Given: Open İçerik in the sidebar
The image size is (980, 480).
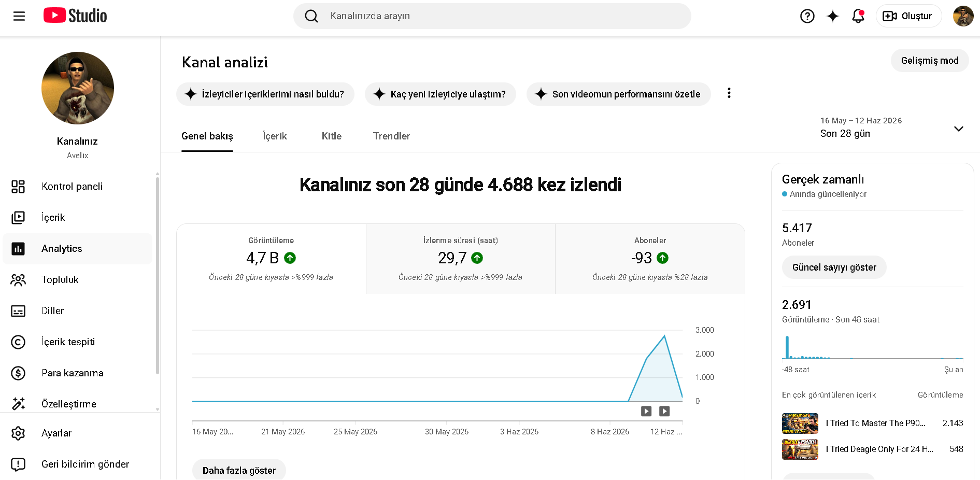Looking at the screenshot, I should 78,218.
